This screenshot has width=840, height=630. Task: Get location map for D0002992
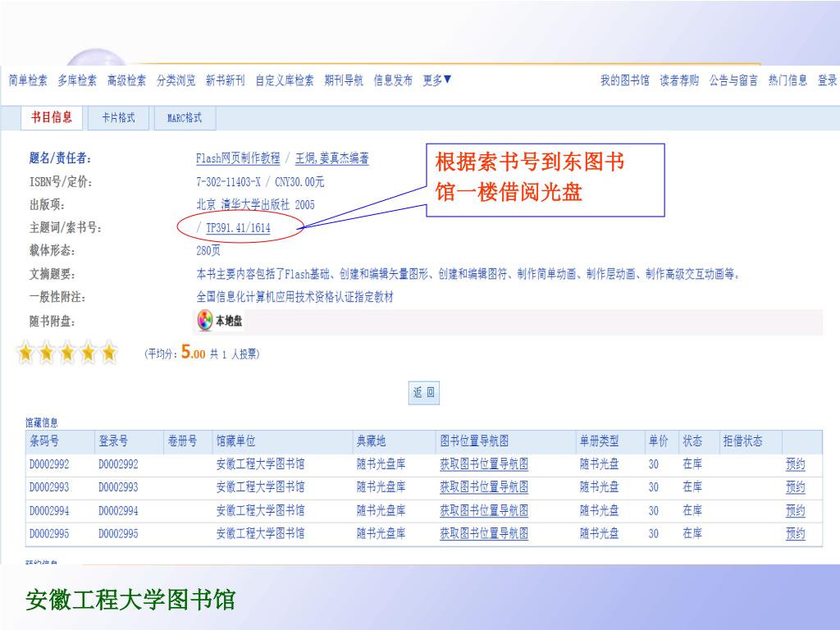tap(484, 464)
